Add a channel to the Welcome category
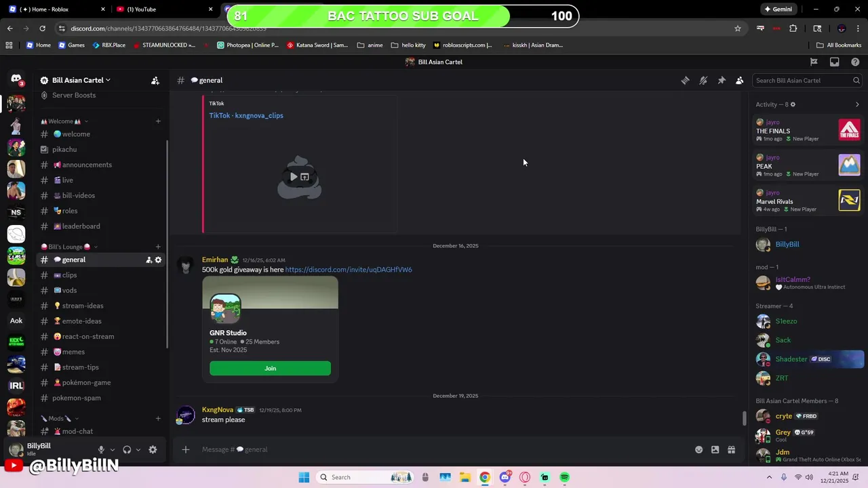 [x=158, y=121]
